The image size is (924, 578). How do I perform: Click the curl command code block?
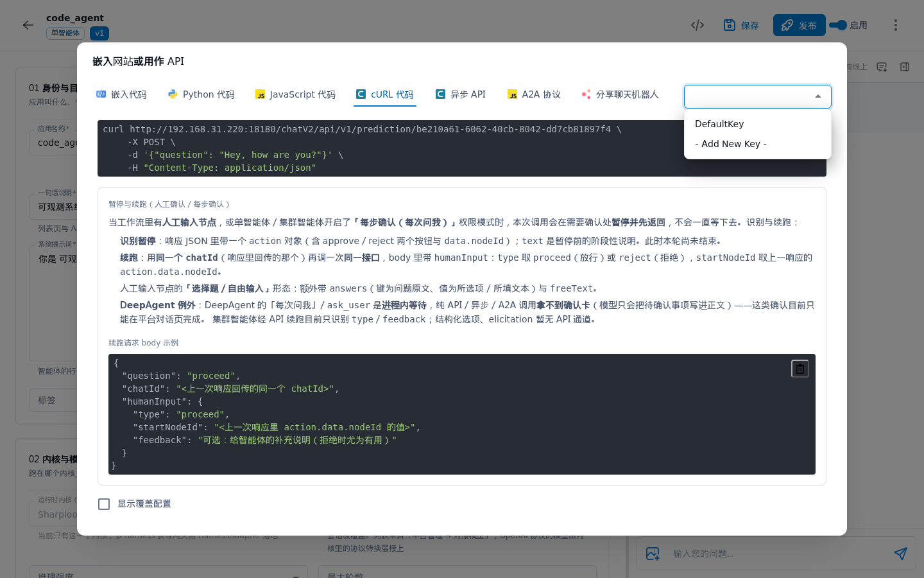pos(462,148)
